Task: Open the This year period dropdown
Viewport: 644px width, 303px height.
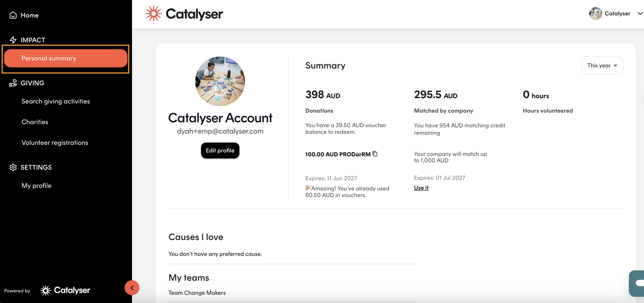Action: 602,66
